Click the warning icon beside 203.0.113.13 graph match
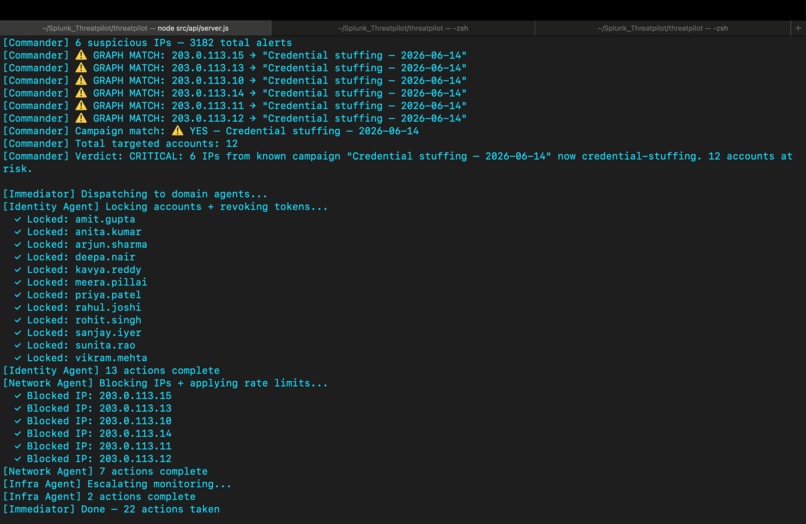The image size is (806, 524). (x=81, y=68)
